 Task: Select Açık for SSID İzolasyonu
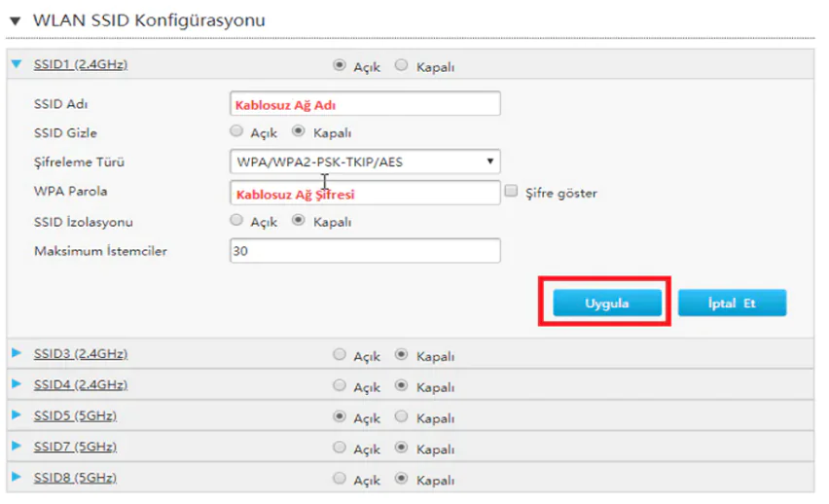236,221
